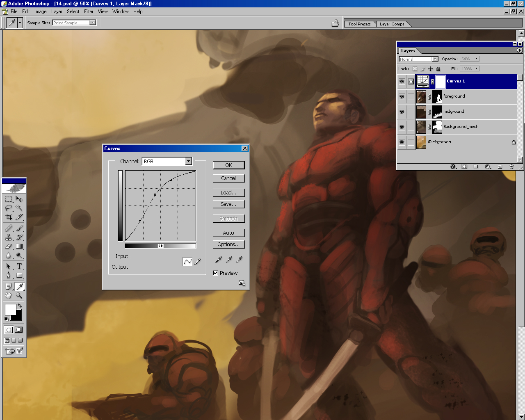Screen dimensions: 525x420
Task: Select the Eraser tool
Action: click(x=9, y=246)
